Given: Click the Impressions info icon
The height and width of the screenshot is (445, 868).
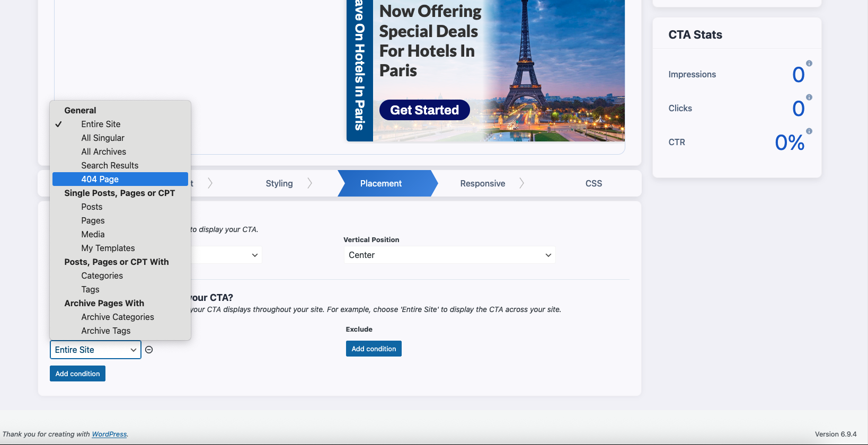Looking at the screenshot, I should [x=809, y=64].
